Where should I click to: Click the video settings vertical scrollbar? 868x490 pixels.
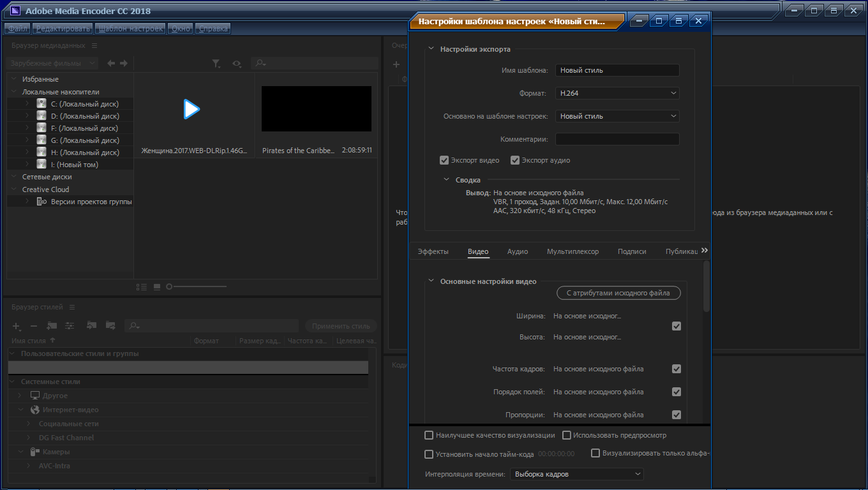[707, 286]
